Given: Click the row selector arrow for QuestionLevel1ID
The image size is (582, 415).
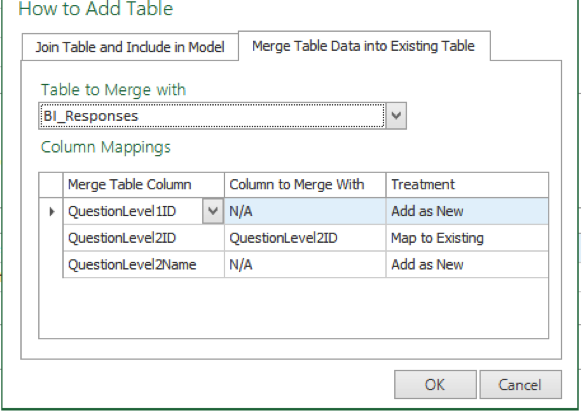Looking at the screenshot, I should click(51, 211).
